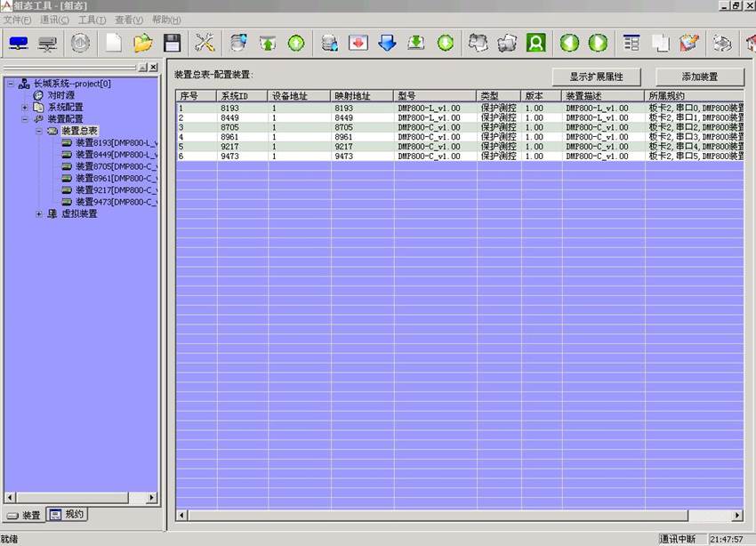Switch to the 规约 tab

tap(67, 514)
